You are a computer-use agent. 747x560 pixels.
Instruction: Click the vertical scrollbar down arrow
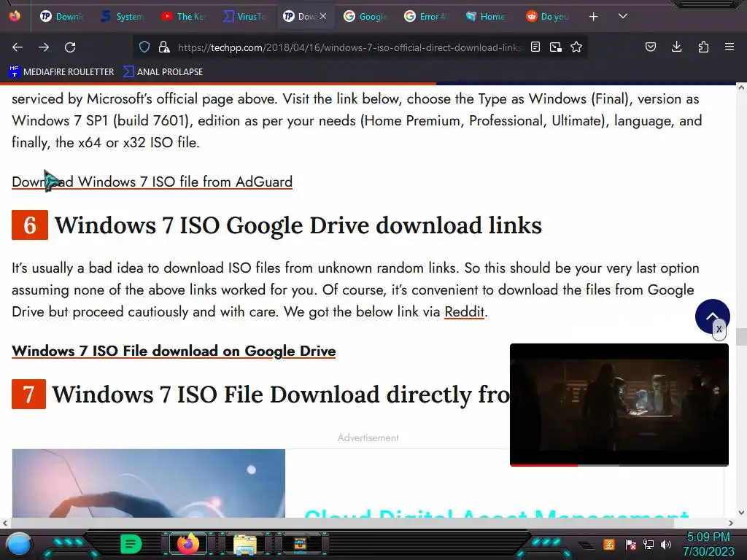click(x=741, y=513)
